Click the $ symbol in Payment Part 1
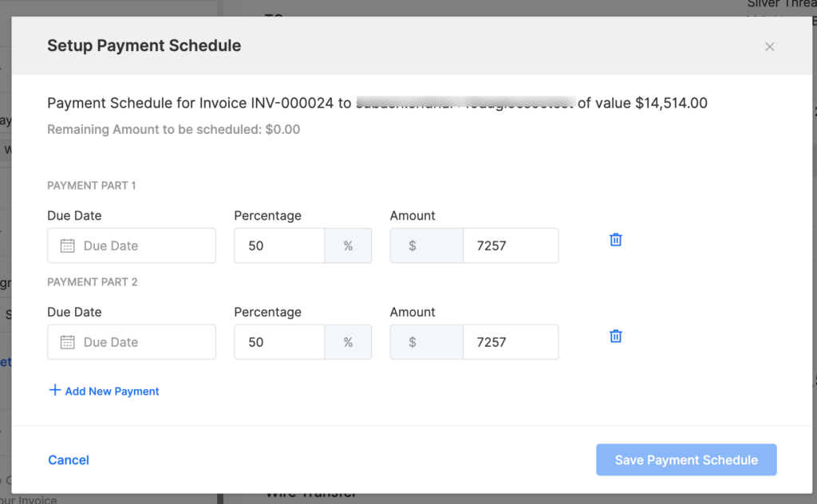Screen dimensions: 817x504 [x=412, y=246]
